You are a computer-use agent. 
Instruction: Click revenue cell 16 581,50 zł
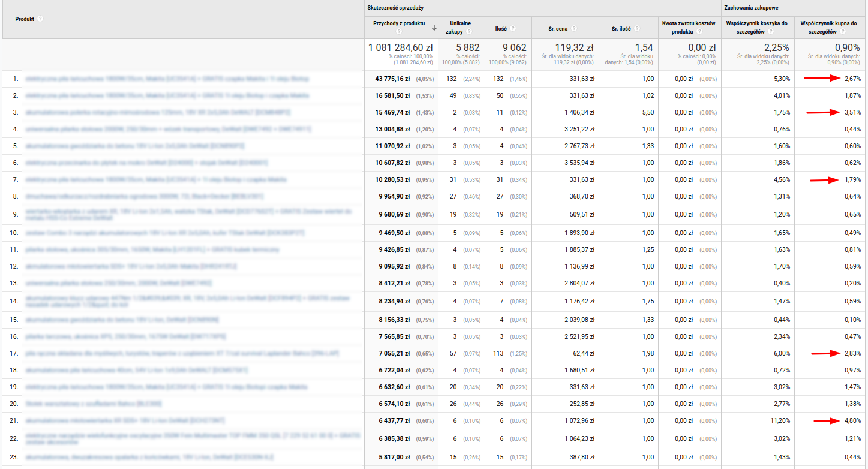click(x=392, y=95)
